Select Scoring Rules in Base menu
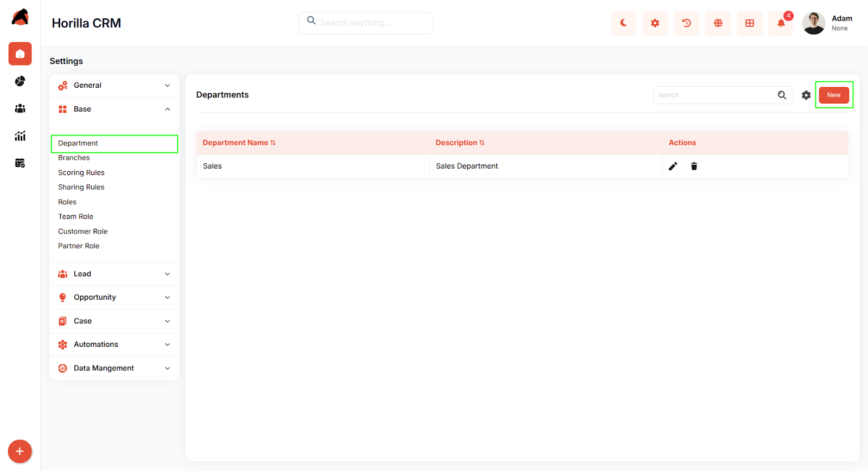Image resolution: width=868 pixels, height=471 pixels. [81, 173]
